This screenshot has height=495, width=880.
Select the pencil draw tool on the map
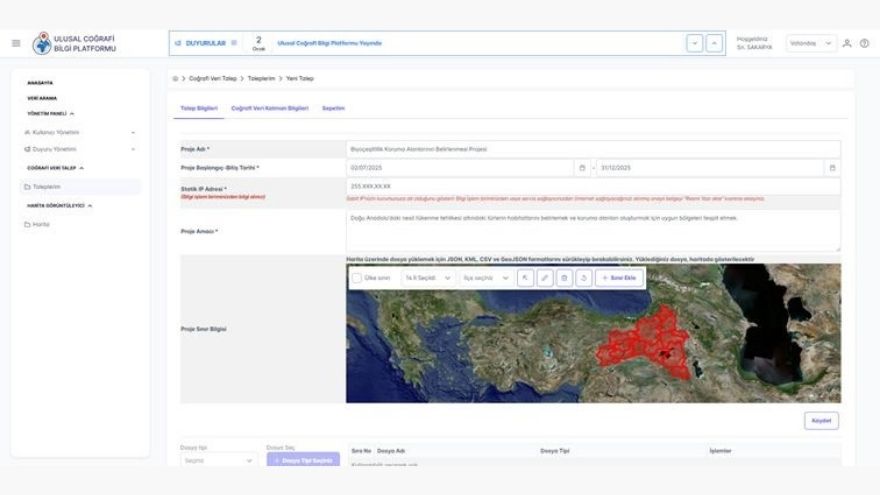[545, 278]
